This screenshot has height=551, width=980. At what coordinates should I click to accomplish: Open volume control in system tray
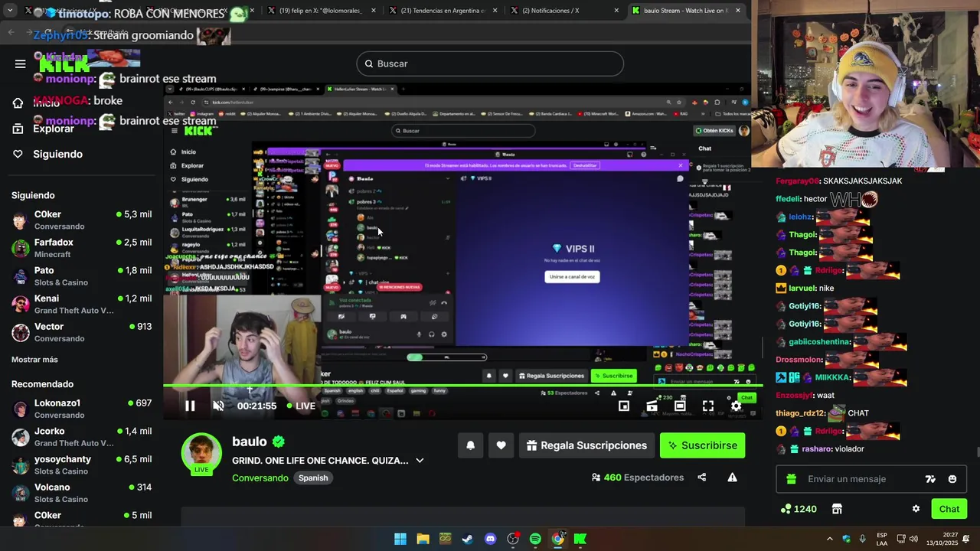click(x=913, y=539)
